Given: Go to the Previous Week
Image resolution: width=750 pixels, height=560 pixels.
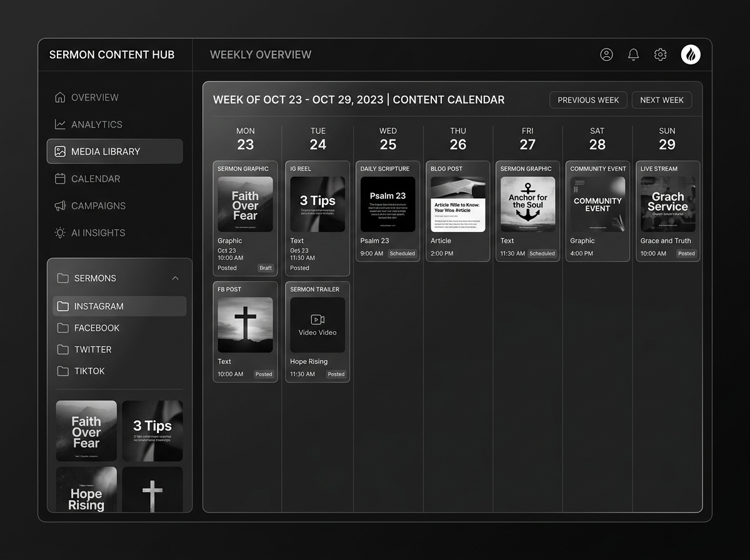Looking at the screenshot, I should pyautogui.click(x=588, y=100).
